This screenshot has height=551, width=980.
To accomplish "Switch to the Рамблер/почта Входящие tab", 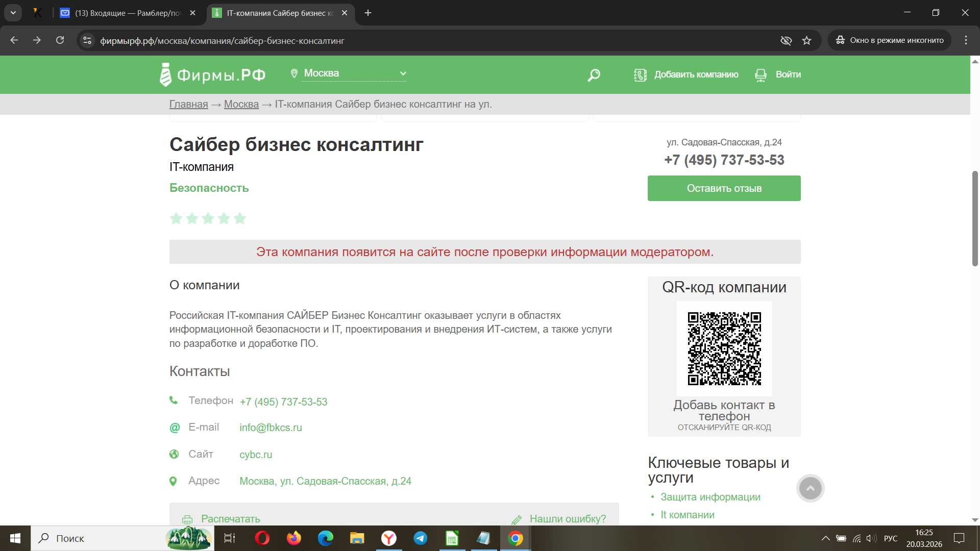I will [x=128, y=13].
